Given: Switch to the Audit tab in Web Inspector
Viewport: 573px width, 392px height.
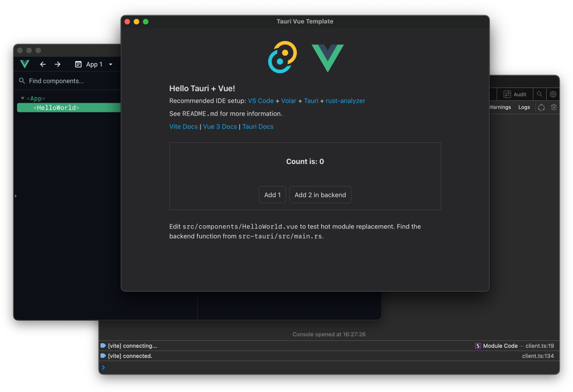Looking at the screenshot, I should [515, 94].
